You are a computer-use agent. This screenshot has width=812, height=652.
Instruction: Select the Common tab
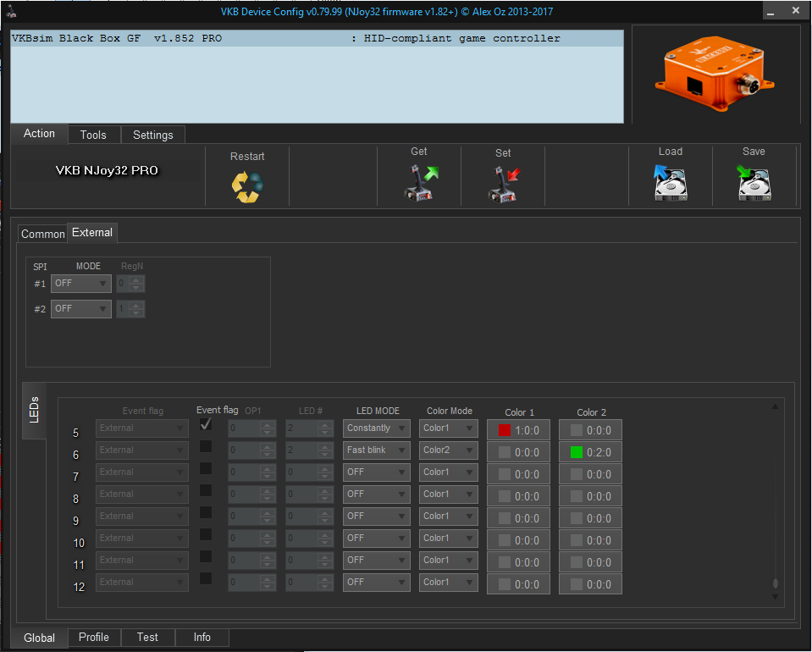42,234
